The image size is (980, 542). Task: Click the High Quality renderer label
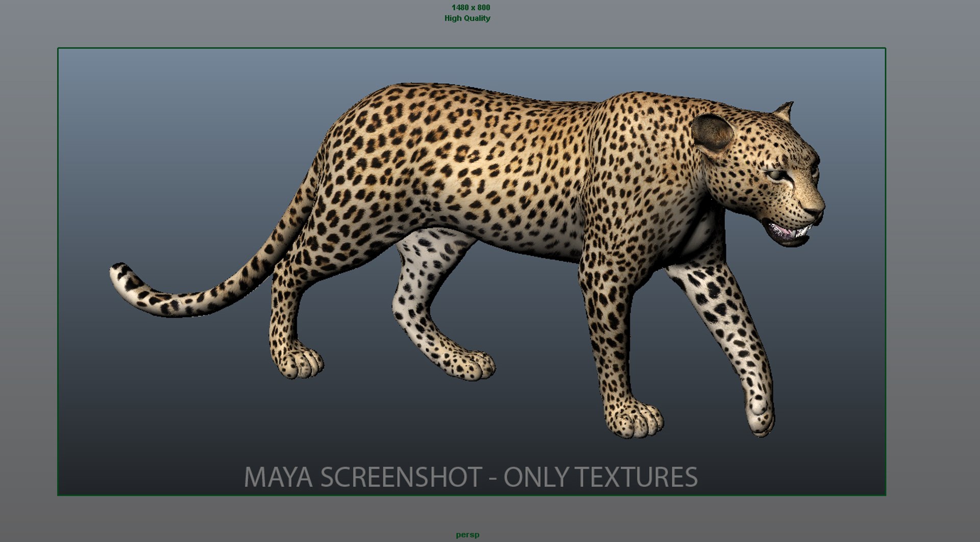tap(467, 18)
